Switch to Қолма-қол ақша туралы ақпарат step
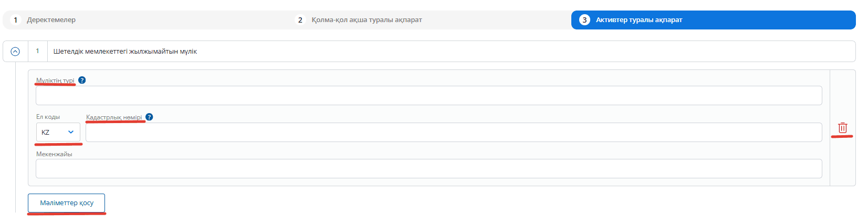 (x=367, y=20)
